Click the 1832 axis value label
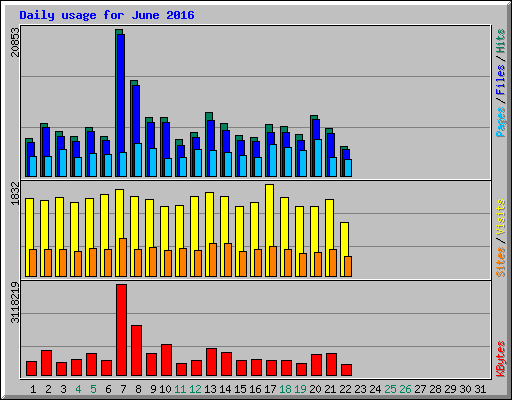The image size is (512, 400). [x=15, y=193]
